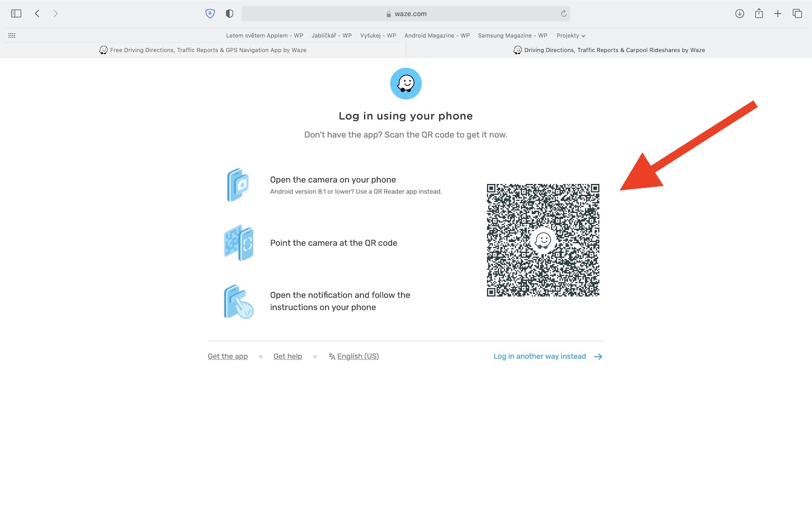This screenshot has height=508, width=812.
Task: Show downloads with the download icon
Action: coord(740,14)
